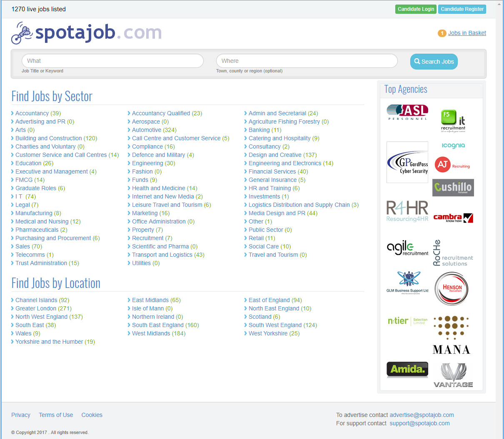
Task: Open F5 IT Recruitment agency logo
Action: (x=453, y=121)
